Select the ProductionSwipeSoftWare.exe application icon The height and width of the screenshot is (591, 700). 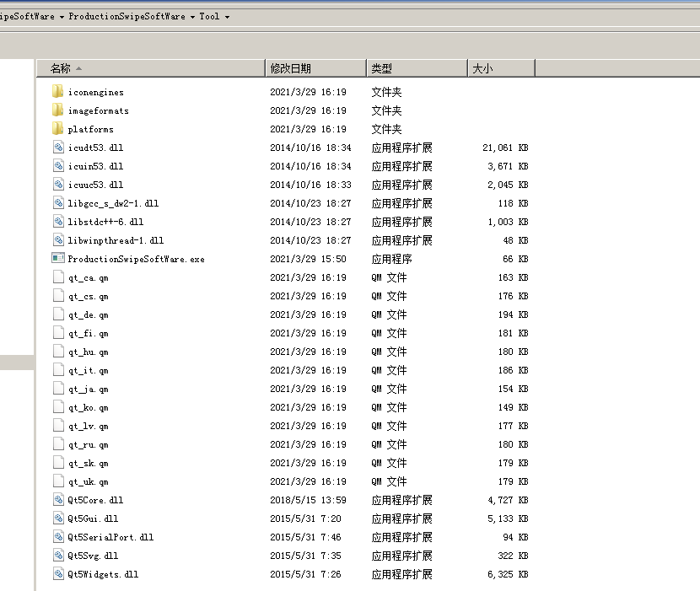[58, 259]
